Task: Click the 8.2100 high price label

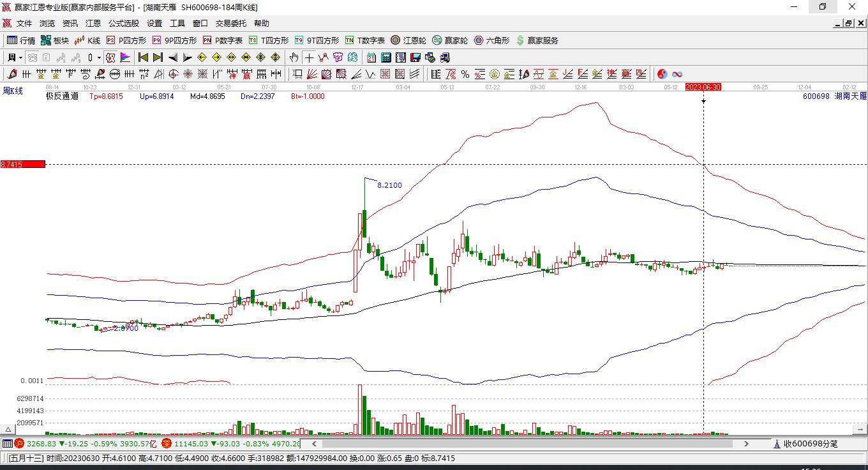Action: pos(389,185)
